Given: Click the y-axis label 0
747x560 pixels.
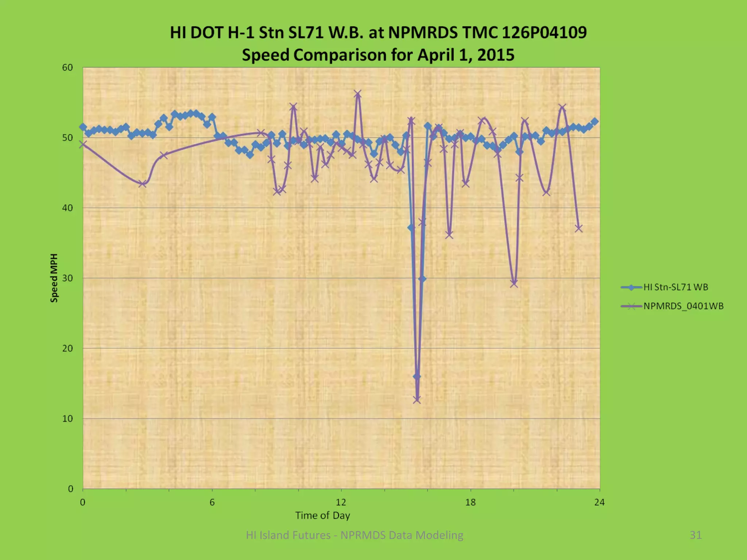Looking at the screenshot, I should (x=71, y=489).
